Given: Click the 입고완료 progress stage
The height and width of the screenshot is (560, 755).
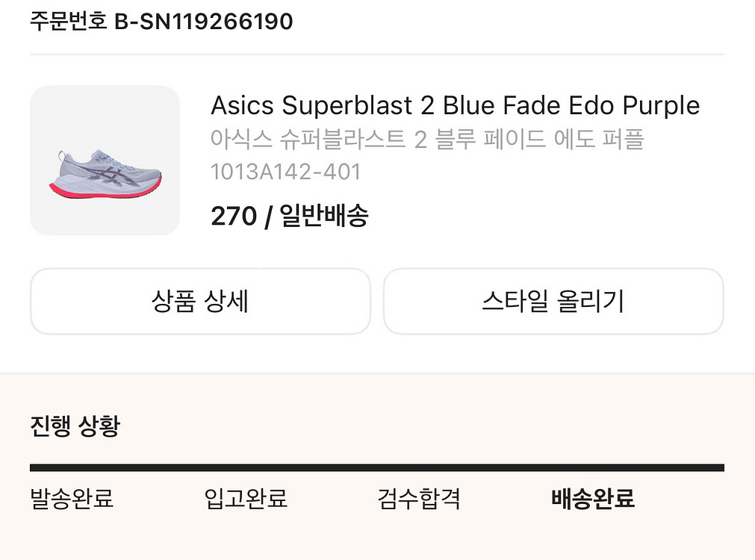Looking at the screenshot, I should [x=247, y=499].
